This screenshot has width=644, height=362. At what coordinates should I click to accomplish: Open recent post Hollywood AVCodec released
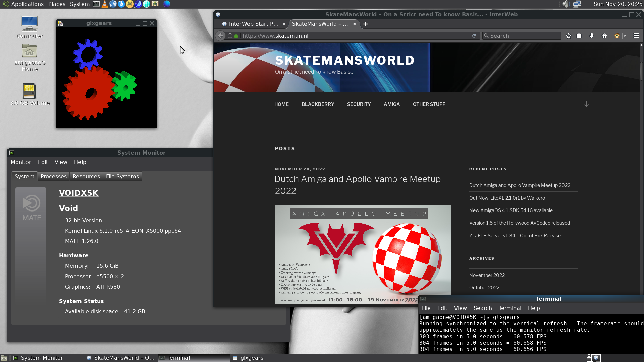[x=520, y=223]
